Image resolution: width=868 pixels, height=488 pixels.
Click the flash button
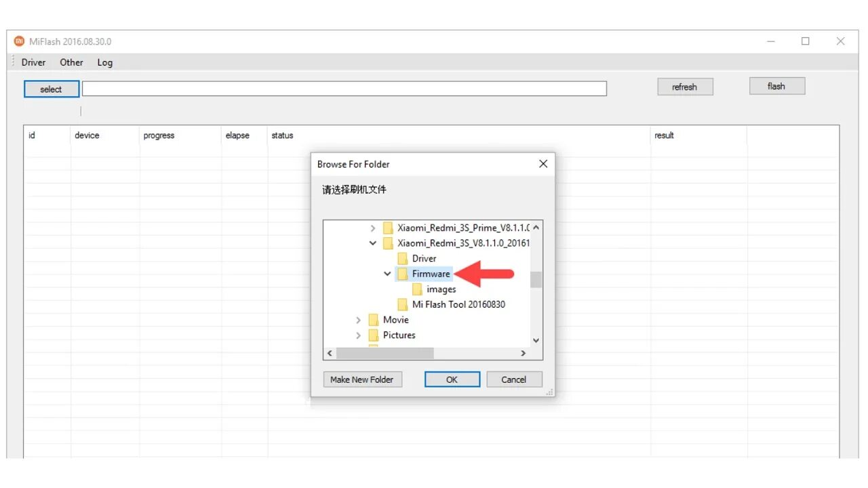pos(776,86)
